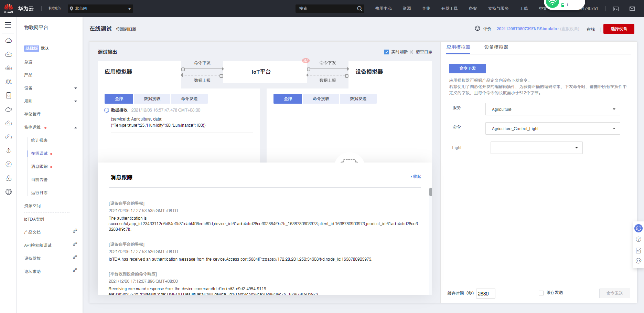Show the 命令发送 filter tab
Viewport: 644px width, 313px height.
coord(189,99)
